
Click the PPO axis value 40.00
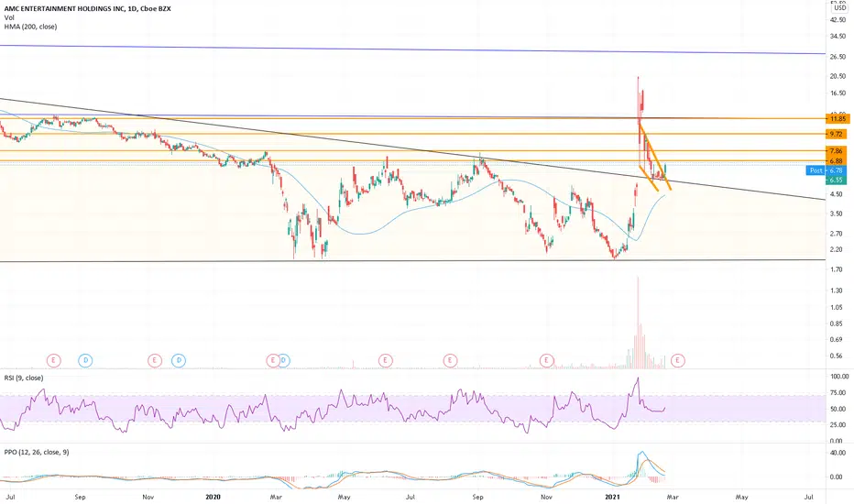[x=838, y=453]
